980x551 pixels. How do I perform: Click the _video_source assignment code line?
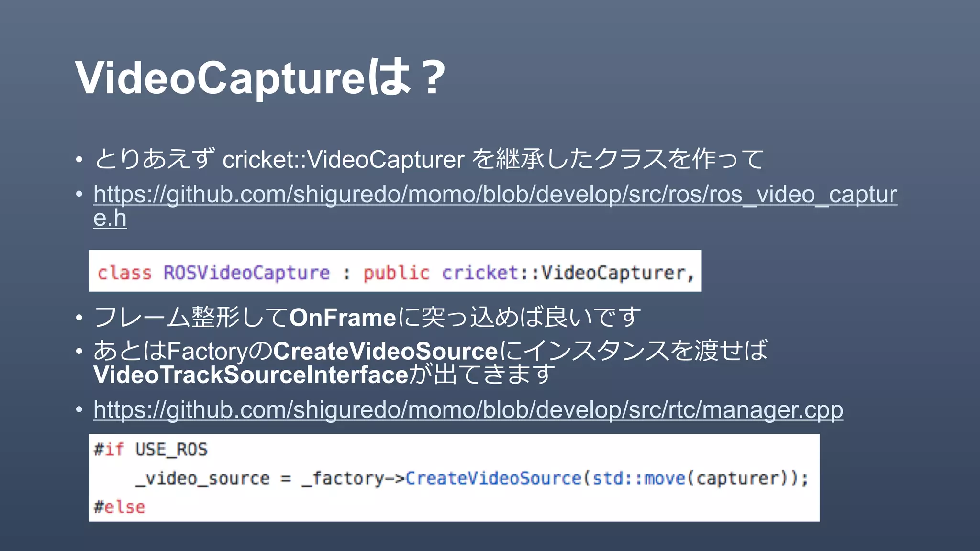[x=472, y=478]
